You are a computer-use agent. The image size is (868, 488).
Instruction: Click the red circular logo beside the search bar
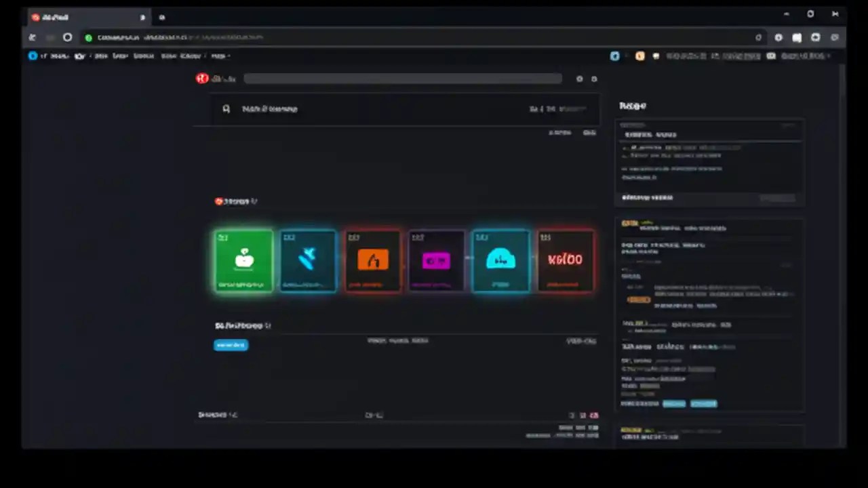(202, 79)
